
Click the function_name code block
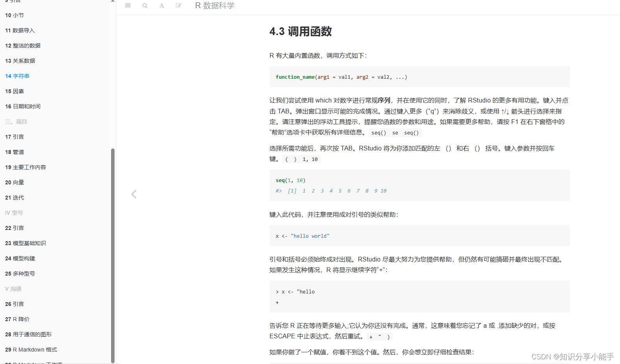(x=419, y=77)
